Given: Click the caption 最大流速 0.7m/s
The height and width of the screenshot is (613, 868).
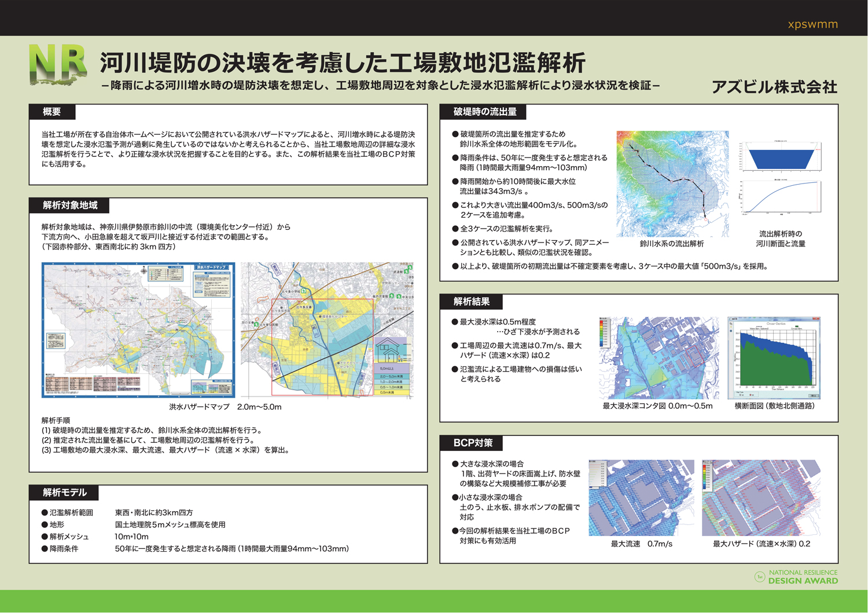Looking at the screenshot, I should (642, 544).
